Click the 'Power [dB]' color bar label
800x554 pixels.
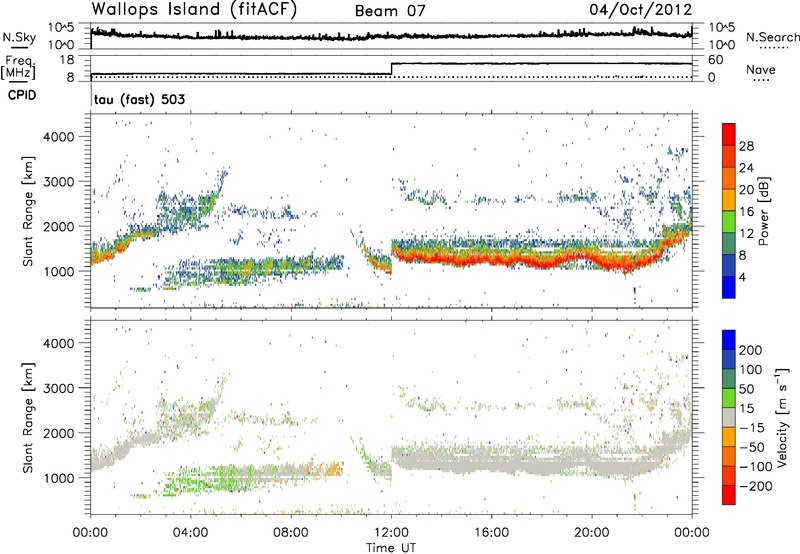pos(763,211)
